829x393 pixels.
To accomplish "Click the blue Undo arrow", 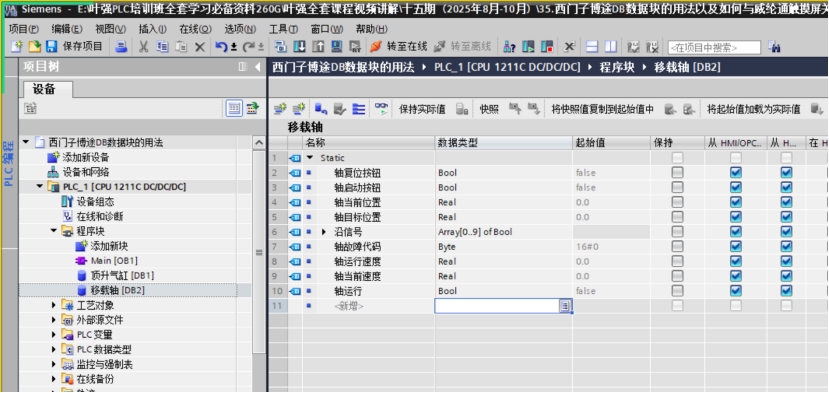I will tap(221, 47).
